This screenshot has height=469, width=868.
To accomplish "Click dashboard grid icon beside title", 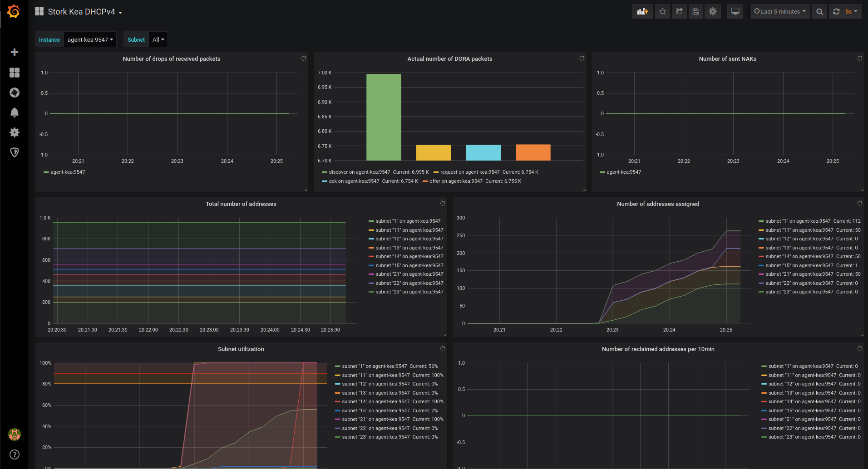I will pos(39,11).
